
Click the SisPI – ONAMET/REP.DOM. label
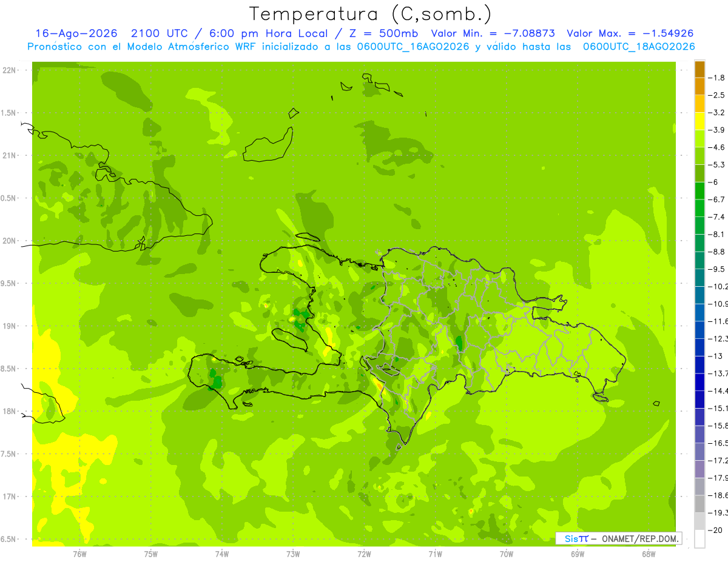618,538
